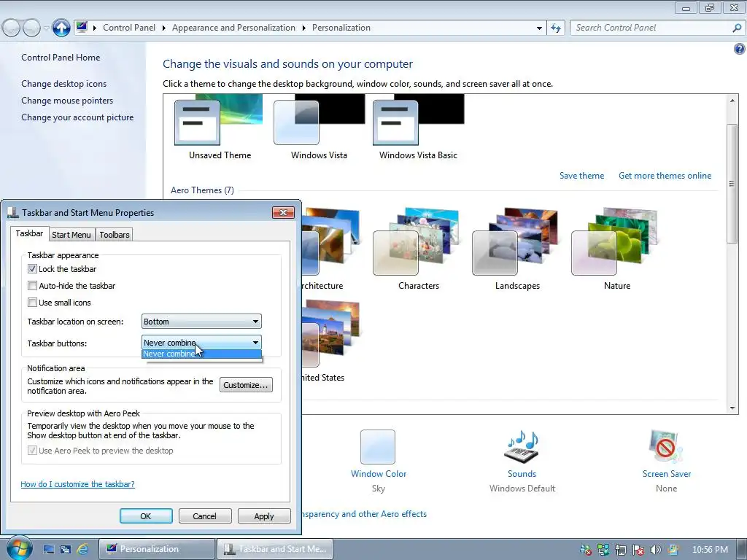Click the Taskbar buttons combo box arrow
747x560 pixels.
point(255,343)
